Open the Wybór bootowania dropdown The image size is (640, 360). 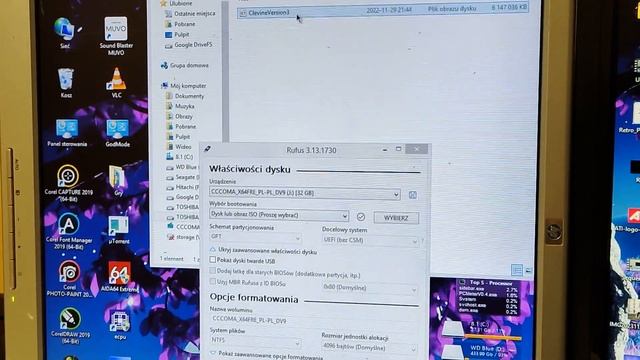coord(279,215)
